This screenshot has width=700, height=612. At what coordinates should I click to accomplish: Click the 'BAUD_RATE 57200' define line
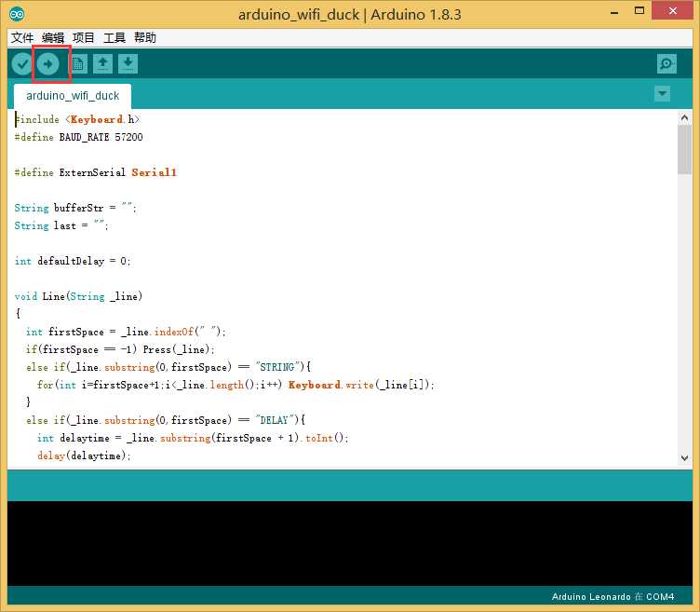(x=78, y=137)
